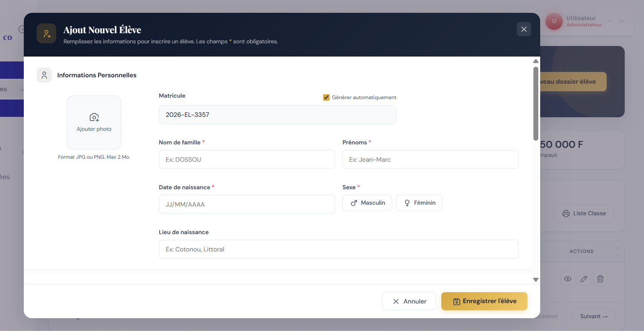Select Féminin sex option
Image resolution: width=644 pixels, height=331 pixels.
click(419, 203)
